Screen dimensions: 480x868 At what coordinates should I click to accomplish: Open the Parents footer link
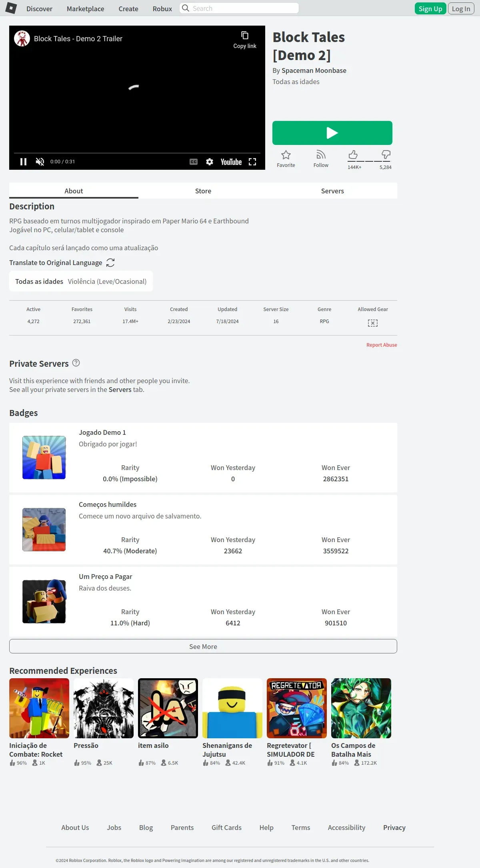182,828
